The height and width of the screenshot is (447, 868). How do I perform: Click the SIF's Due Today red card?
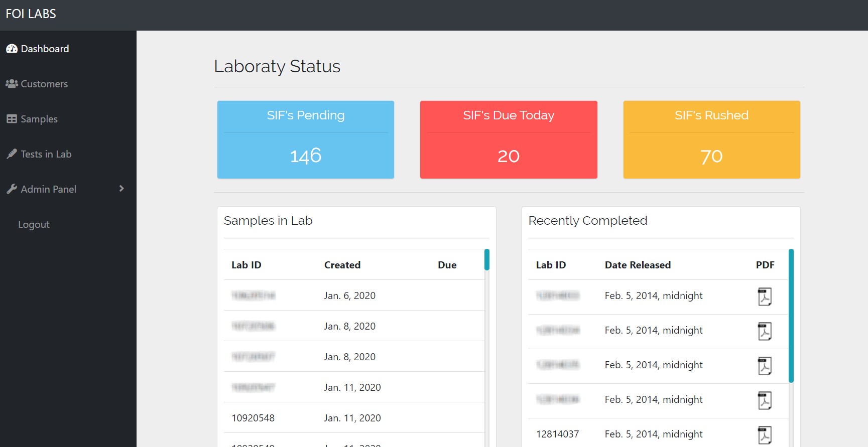pyautogui.click(x=508, y=139)
